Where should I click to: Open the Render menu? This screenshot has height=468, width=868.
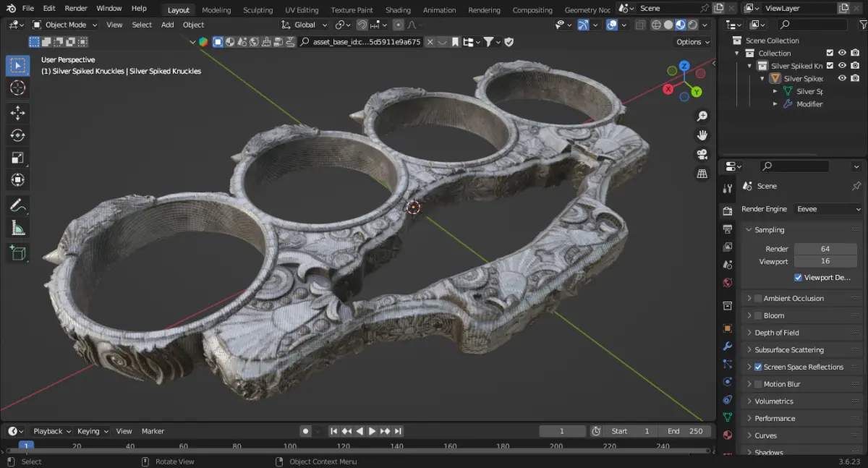(x=76, y=9)
